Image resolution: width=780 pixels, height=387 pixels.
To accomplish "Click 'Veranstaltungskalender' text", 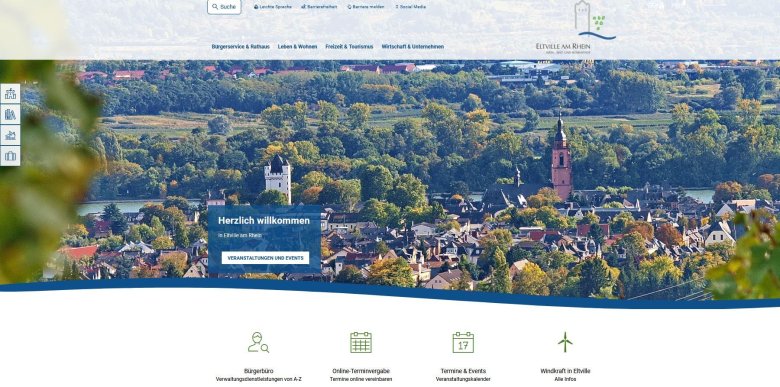I will click(x=463, y=379).
